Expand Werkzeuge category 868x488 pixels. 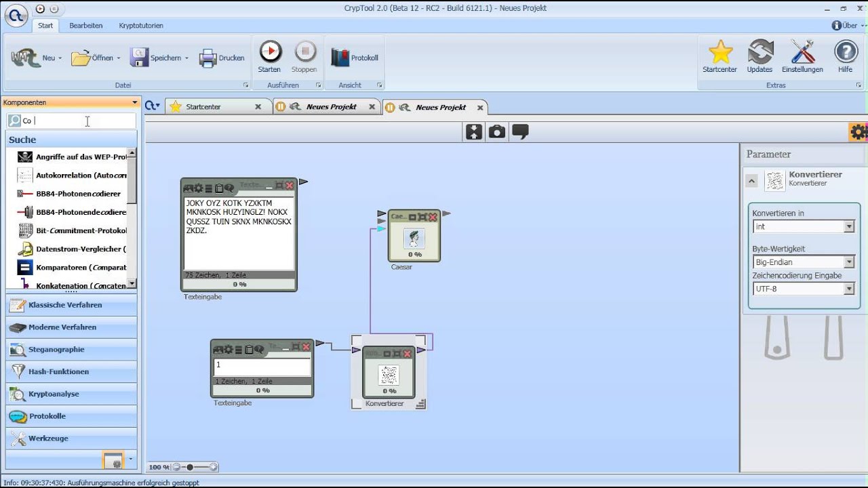[x=71, y=439]
